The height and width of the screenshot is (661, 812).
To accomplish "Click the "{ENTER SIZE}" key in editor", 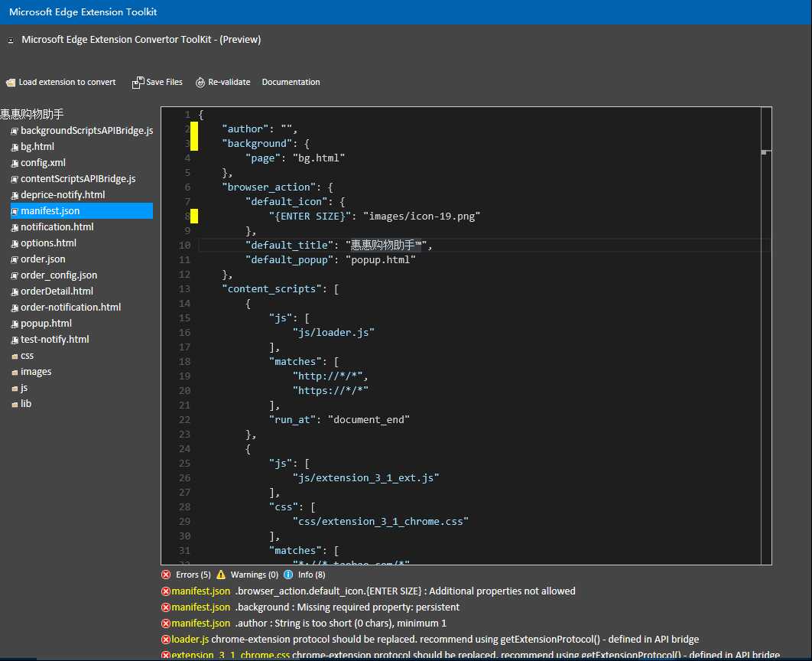I will pos(310,216).
